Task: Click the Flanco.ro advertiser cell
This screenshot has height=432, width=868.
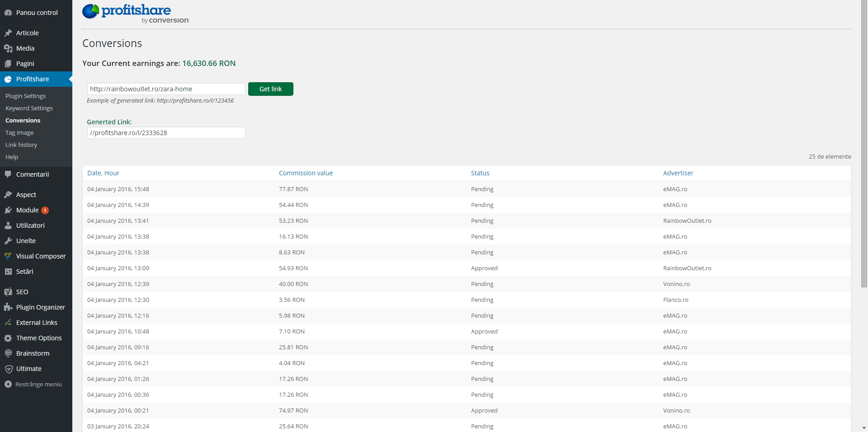Action: [676, 300]
